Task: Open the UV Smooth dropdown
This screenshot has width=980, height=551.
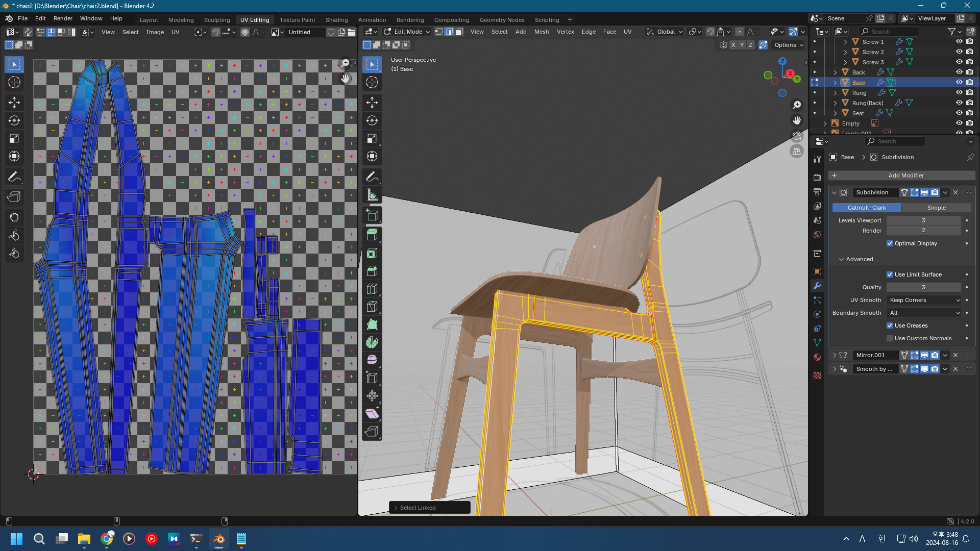Action: point(924,300)
